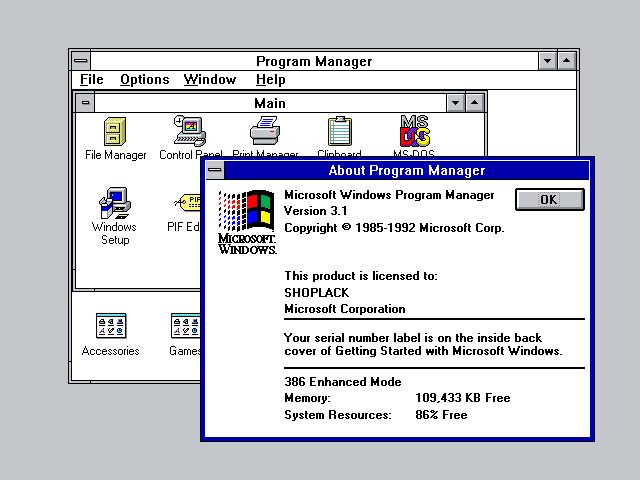Click the Main group title bar
Viewport: 640px width, 480px height.
[x=270, y=103]
